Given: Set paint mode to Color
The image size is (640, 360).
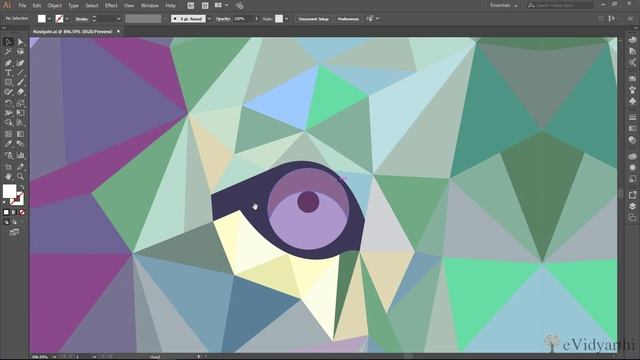Looking at the screenshot, I should pyautogui.click(x=6, y=212).
